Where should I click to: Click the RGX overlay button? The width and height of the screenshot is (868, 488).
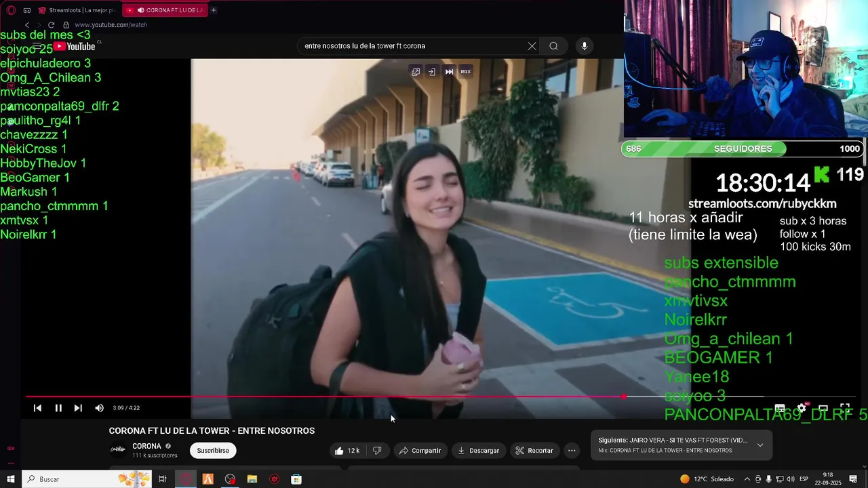(x=466, y=71)
